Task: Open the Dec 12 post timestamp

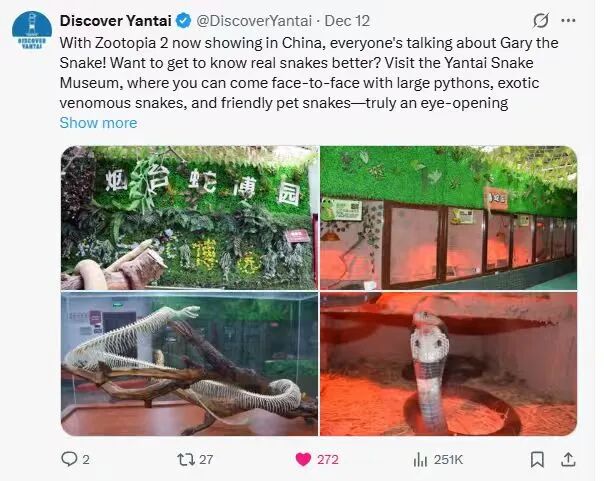Action: (x=347, y=21)
